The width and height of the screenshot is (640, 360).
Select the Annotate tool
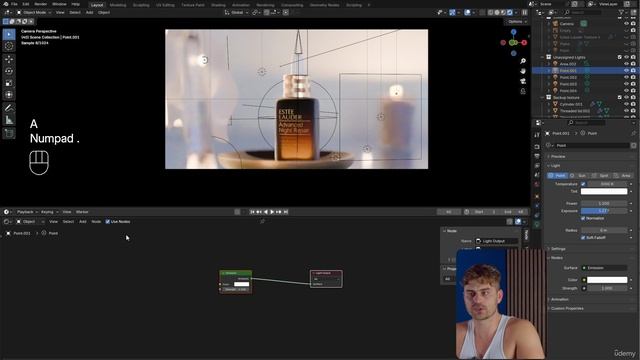coord(9,108)
